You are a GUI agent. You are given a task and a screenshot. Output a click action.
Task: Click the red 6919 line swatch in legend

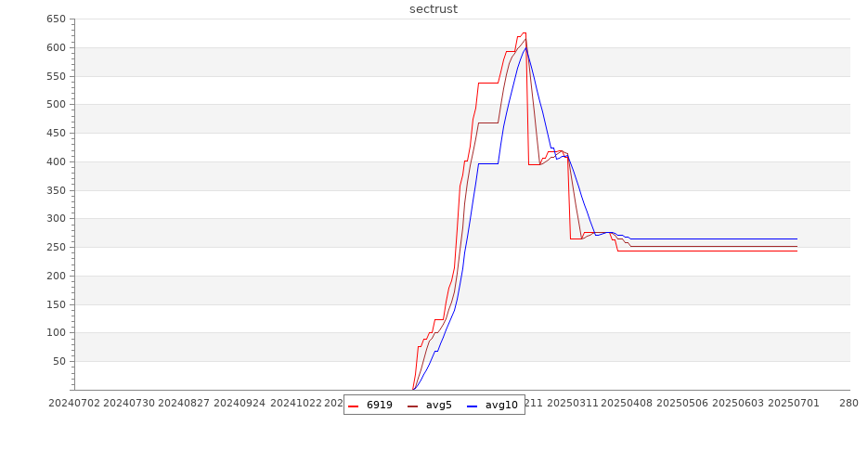[x=354, y=406]
